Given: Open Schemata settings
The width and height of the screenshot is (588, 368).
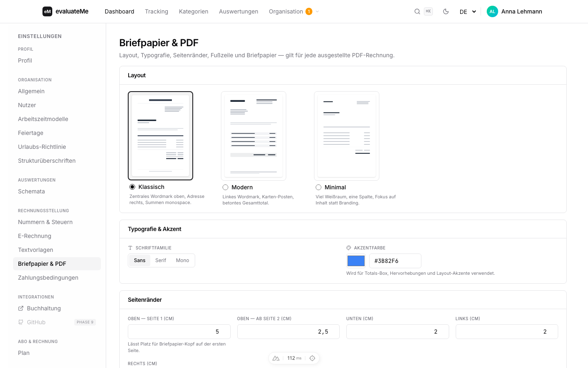Looking at the screenshot, I should pos(57,191).
